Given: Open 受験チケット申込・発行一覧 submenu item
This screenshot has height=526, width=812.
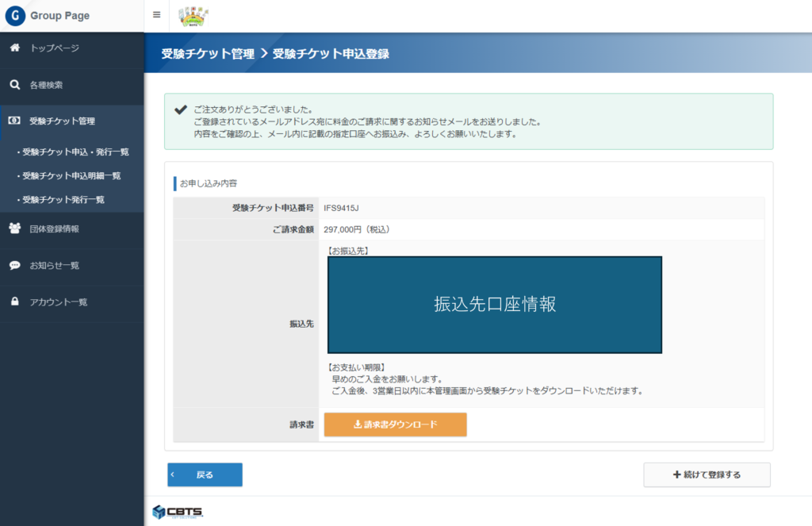Looking at the screenshot, I should coord(75,152).
